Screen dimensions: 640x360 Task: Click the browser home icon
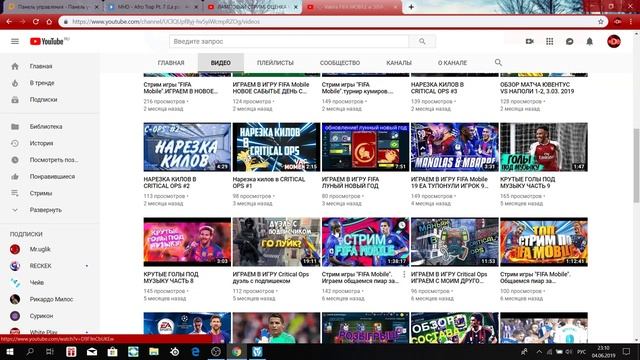(49, 22)
